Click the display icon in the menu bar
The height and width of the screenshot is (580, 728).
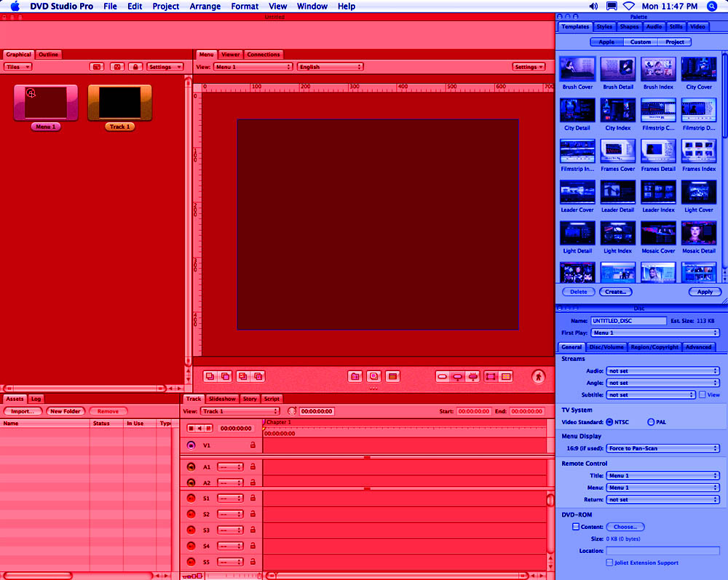612,6
